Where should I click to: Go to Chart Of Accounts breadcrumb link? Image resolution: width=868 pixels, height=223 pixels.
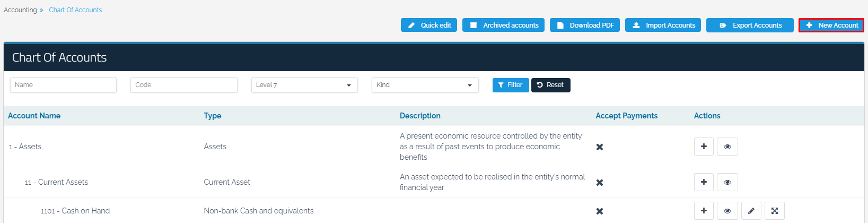click(x=75, y=10)
